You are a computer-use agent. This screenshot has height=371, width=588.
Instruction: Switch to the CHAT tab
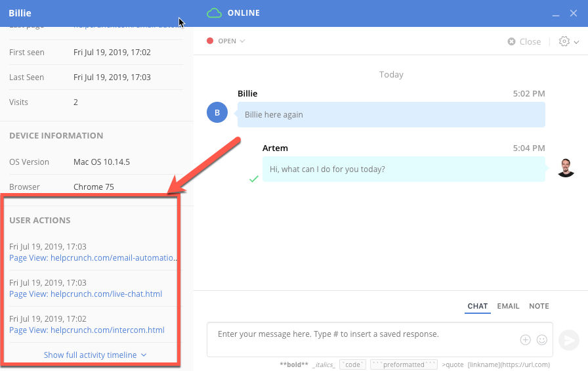(477, 306)
